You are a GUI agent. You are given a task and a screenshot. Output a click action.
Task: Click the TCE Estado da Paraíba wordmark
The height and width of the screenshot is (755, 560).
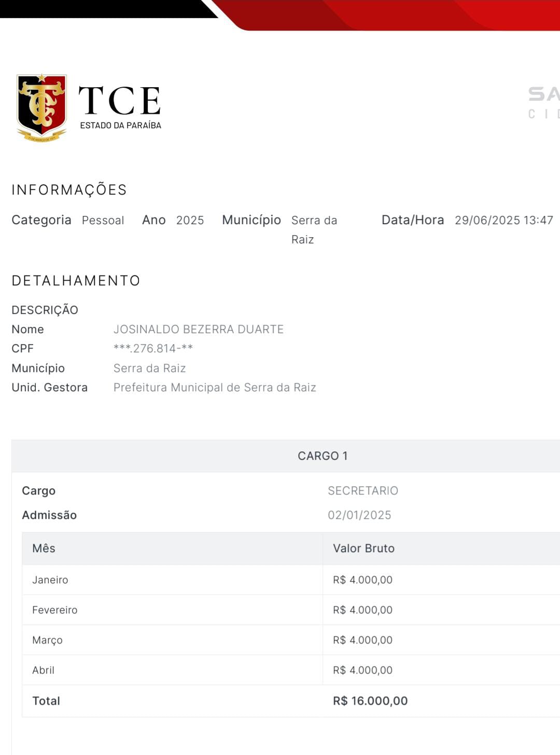point(120,107)
